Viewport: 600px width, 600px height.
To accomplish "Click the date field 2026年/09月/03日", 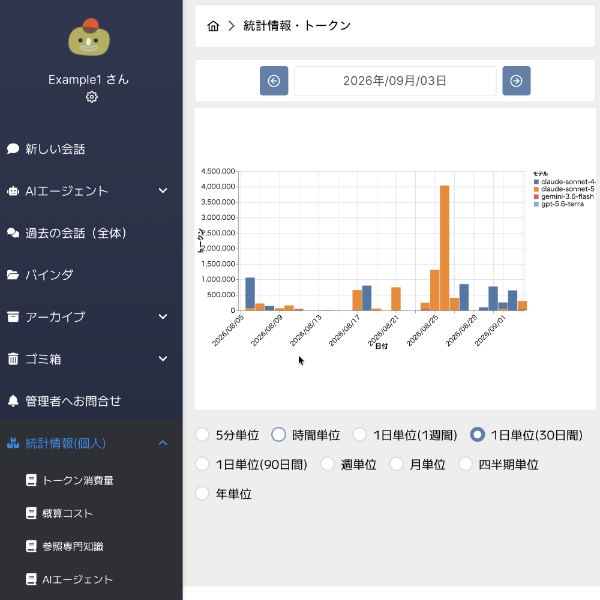I will click(x=395, y=81).
